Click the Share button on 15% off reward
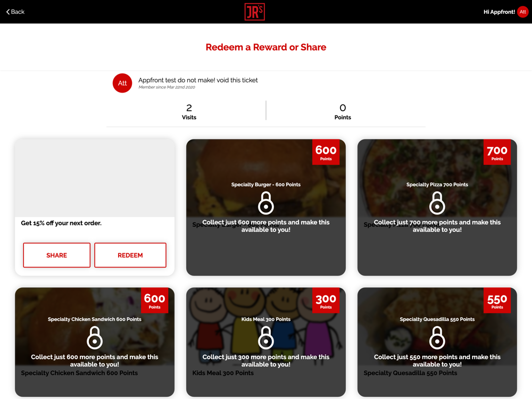The height and width of the screenshot is (399, 532). tap(57, 255)
